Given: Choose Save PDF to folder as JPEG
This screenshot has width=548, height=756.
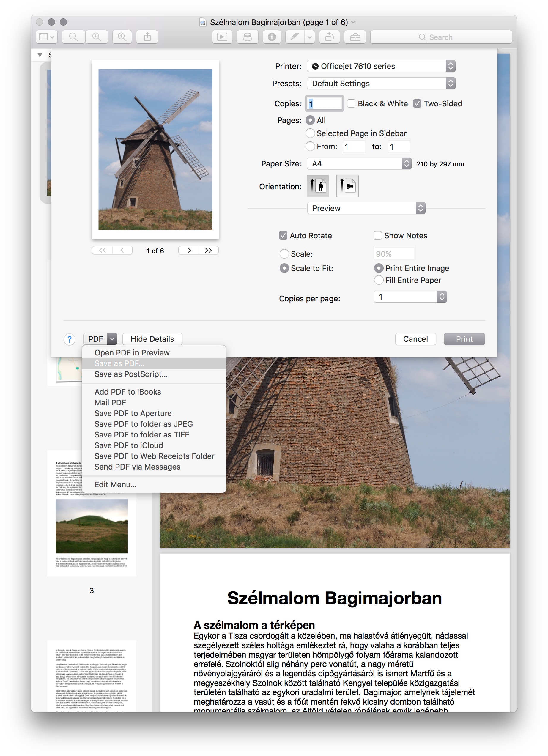Looking at the screenshot, I should click(x=154, y=424).
